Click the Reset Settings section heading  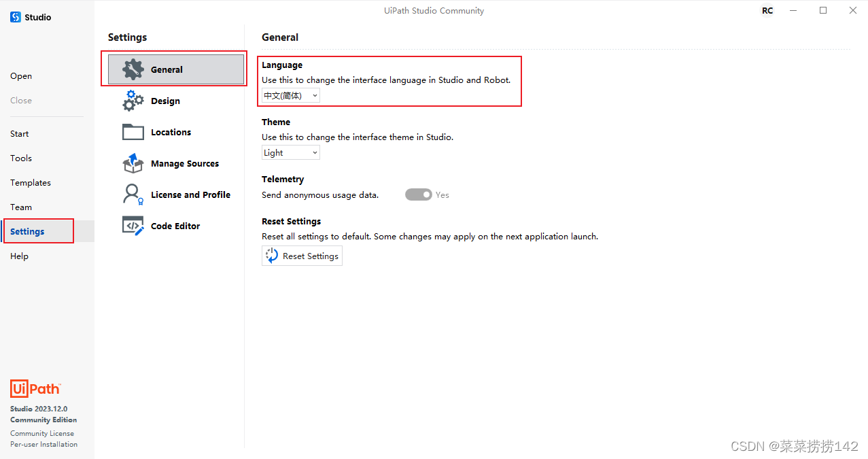(x=291, y=222)
